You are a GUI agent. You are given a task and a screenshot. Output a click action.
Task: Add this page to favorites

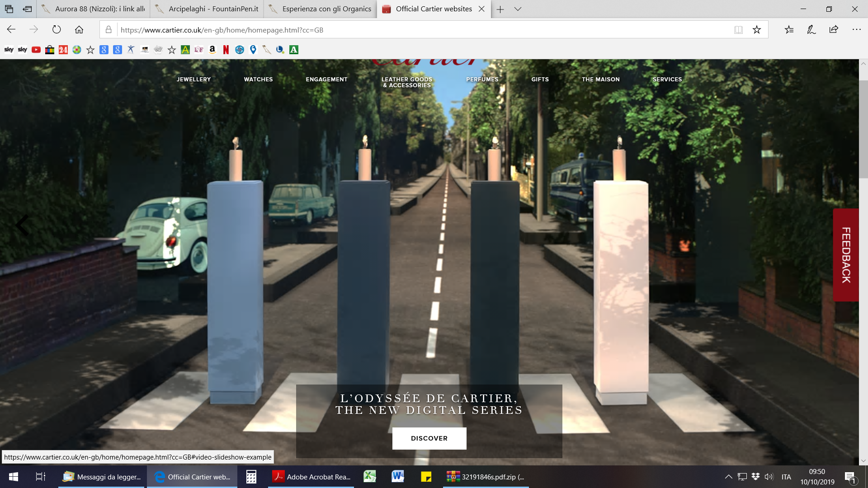pos(757,30)
